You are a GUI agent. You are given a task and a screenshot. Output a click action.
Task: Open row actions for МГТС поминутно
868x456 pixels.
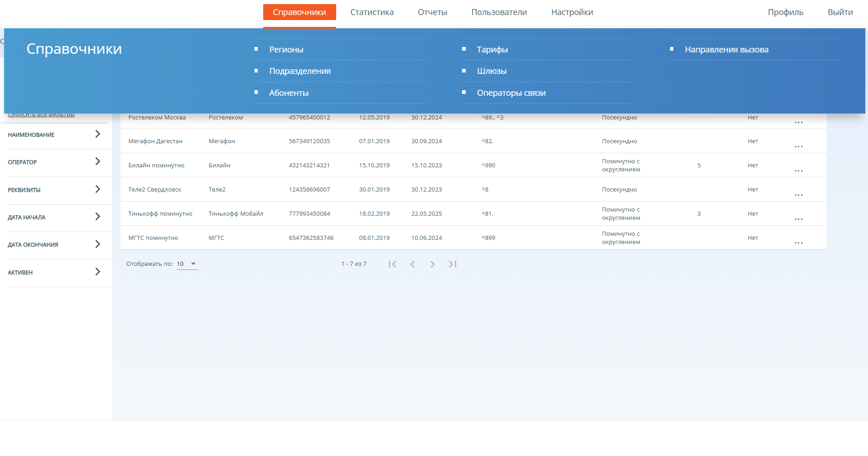coord(798,243)
